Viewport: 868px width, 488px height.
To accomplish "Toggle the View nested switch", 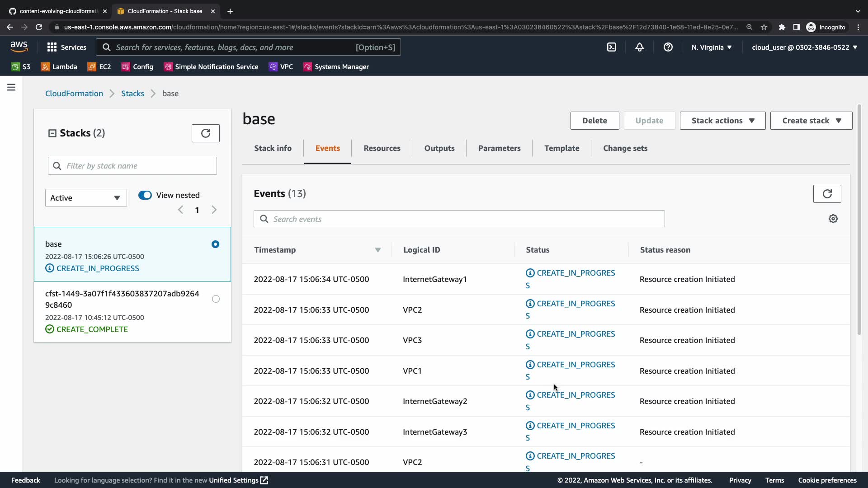I will 145,195.
